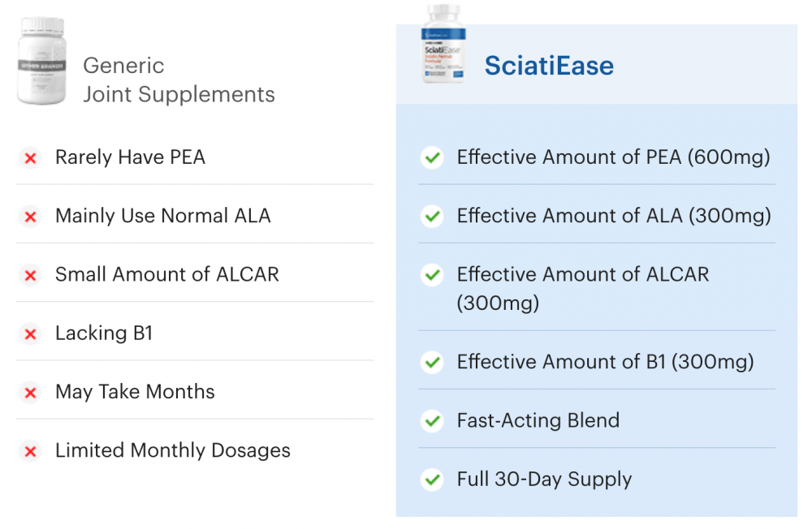The height and width of the screenshot is (529, 812).
Task: Click the green checkmark next to Full 30-Day Supply
Action: pos(433,480)
